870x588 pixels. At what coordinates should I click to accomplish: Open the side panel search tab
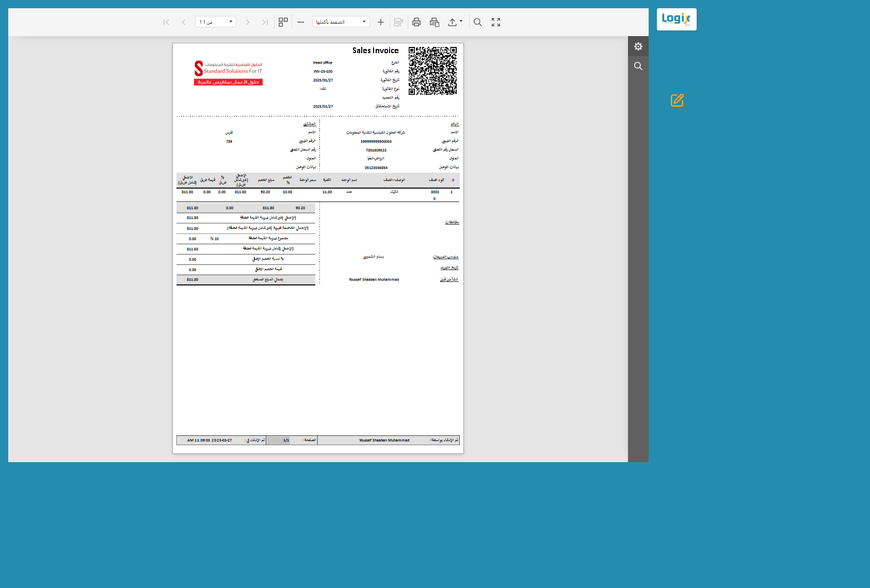point(638,66)
